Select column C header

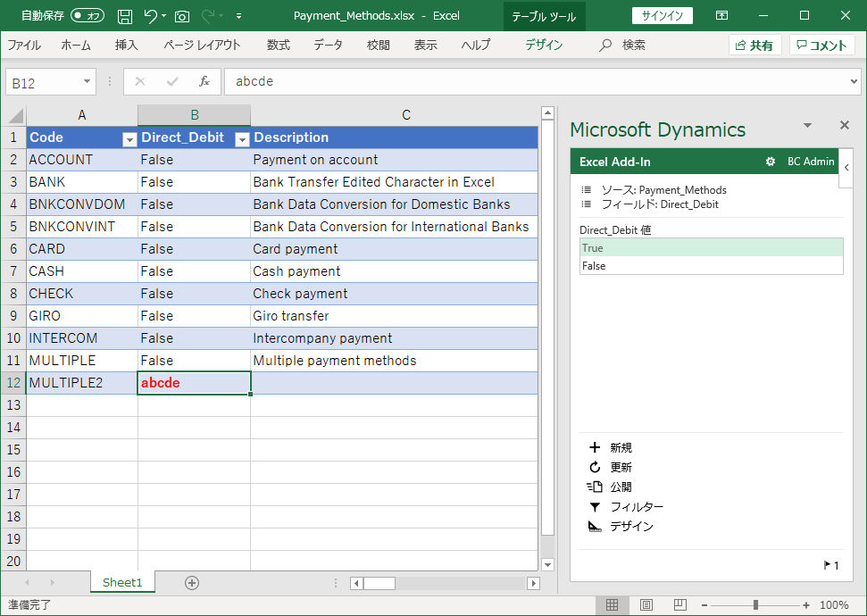[406, 115]
